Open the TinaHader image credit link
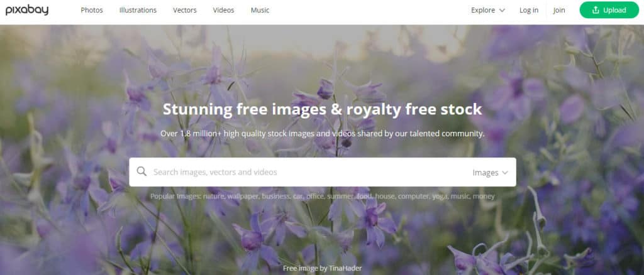This screenshot has height=275, width=644. (x=345, y=269)
